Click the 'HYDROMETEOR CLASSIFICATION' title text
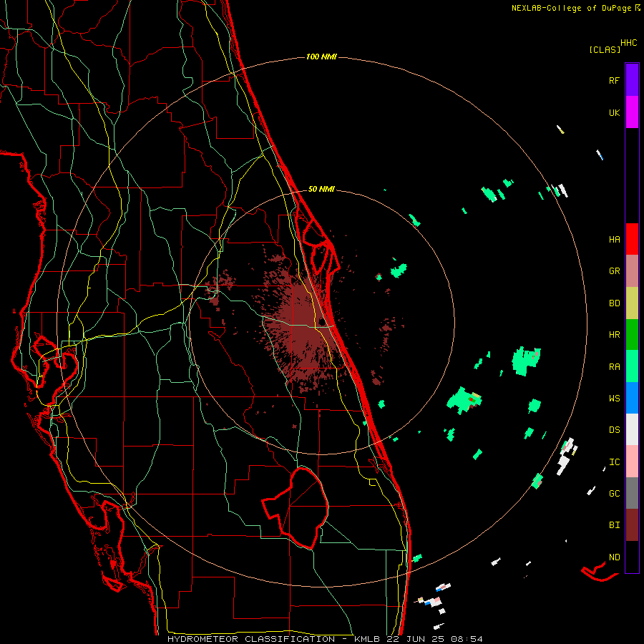 (251, 639)
